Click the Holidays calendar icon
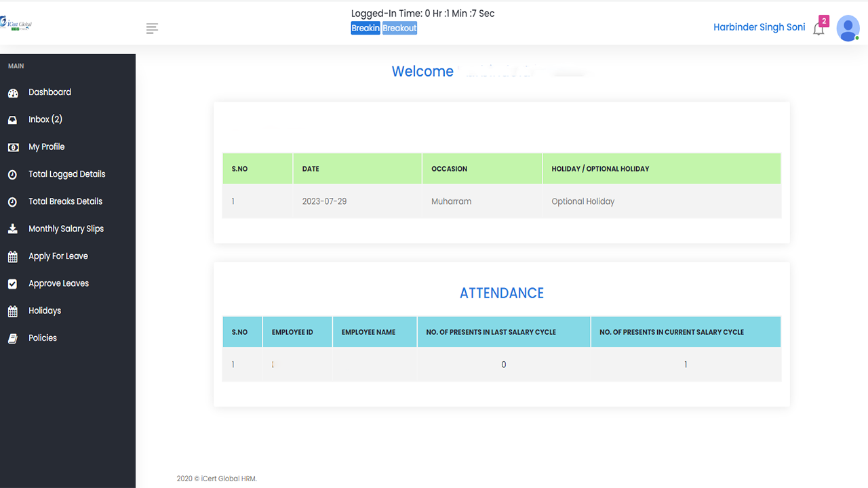This screenshot has width=868, height=488. (x=12, y=311)
